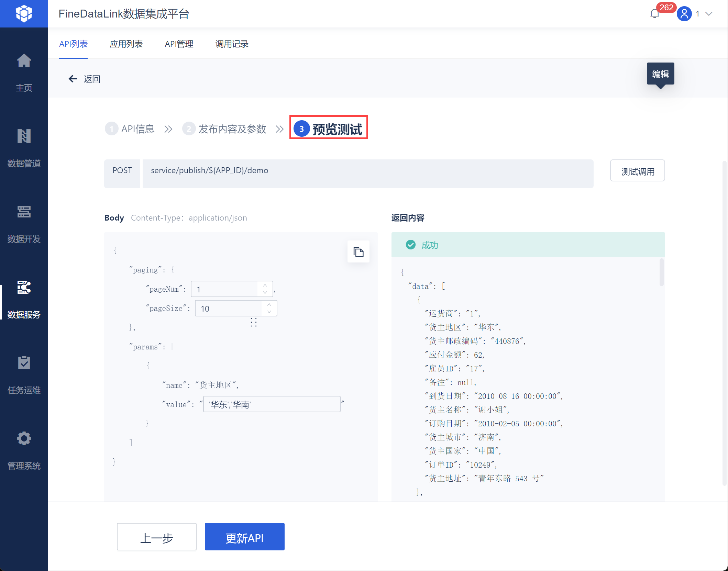Click the FineDataLink logo icon
The height and width of the screenshot is (571, 728).
click(x=24, y=14)
